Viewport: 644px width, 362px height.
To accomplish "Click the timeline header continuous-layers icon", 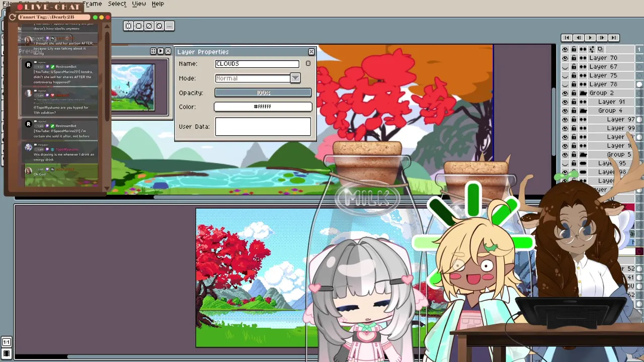I will (583, 49).
